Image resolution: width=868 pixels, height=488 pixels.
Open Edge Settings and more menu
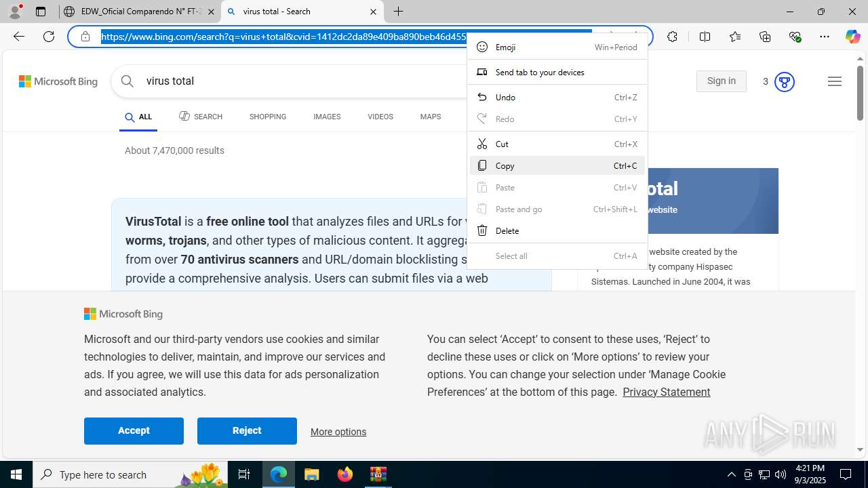[825, 37]
